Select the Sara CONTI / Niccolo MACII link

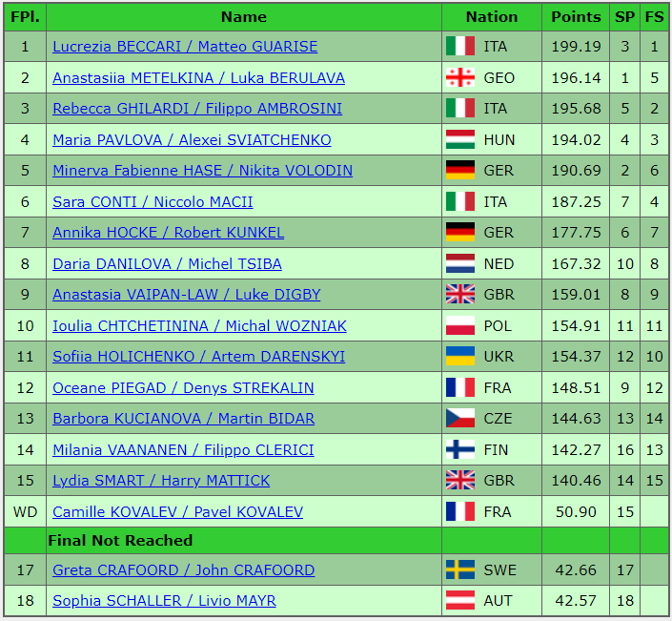pos(153,202)
